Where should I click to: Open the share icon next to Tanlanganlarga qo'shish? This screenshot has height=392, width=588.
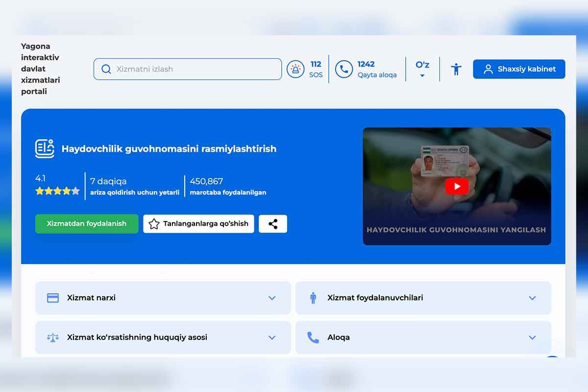click(273, 223)
